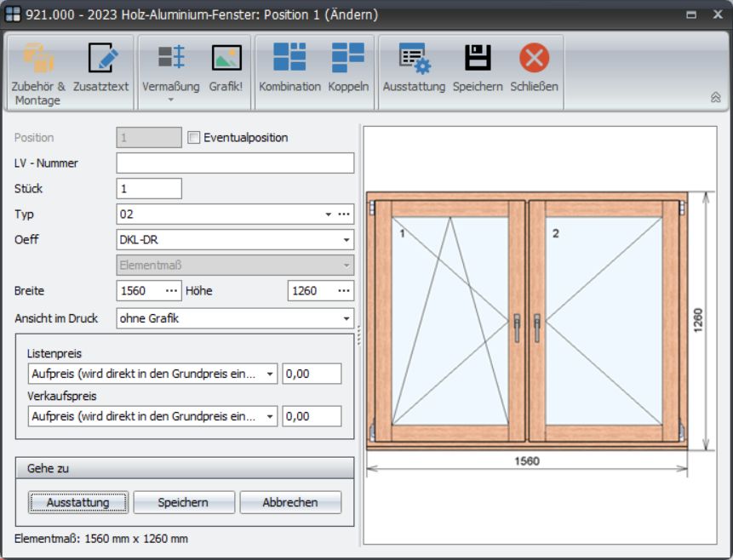Open Zubehör & Montage toolbar icon
The image size is (733, 560).
[37, 60]
